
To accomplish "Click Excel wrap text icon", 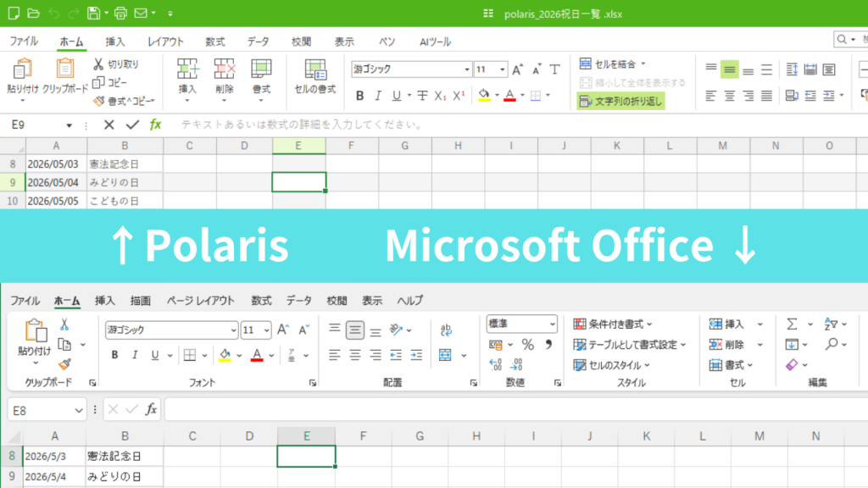I will point(446,330).
